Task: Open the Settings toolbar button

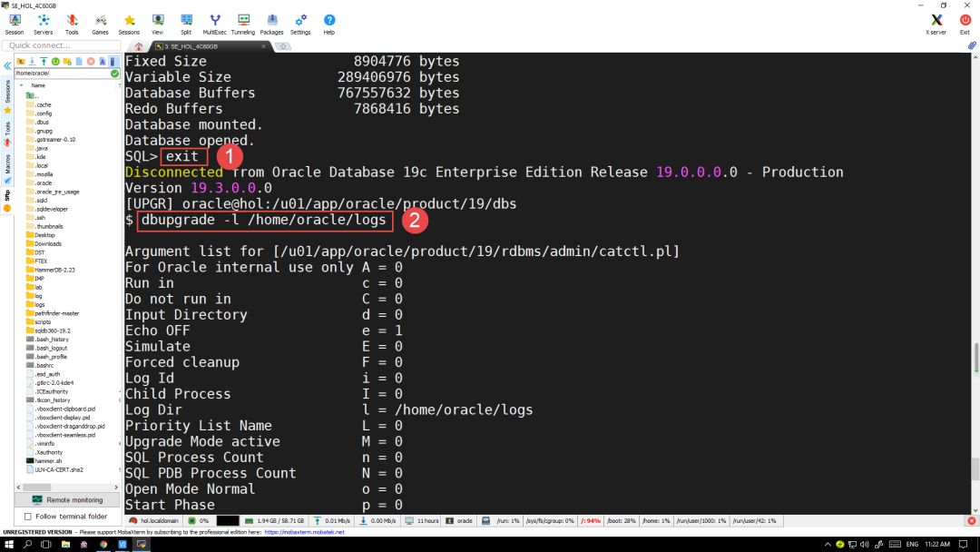Action: coord(300,25)
